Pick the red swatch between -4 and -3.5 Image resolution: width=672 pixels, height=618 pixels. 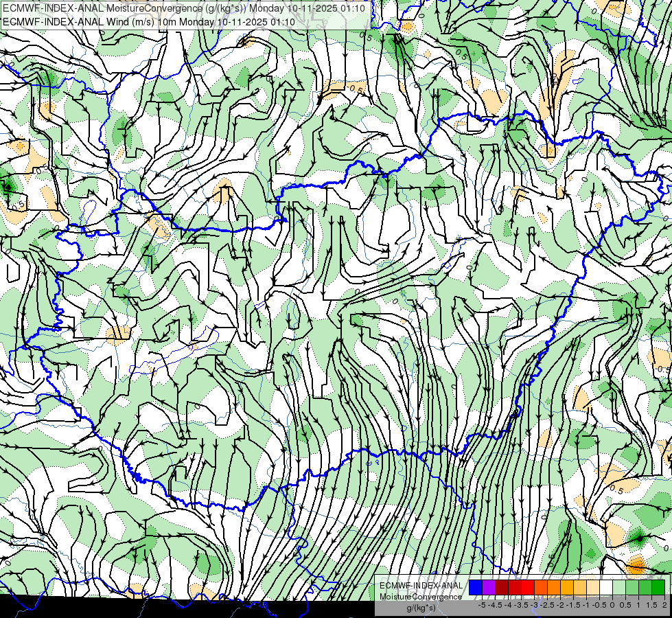pyautogui.click(x=515, y=588)
